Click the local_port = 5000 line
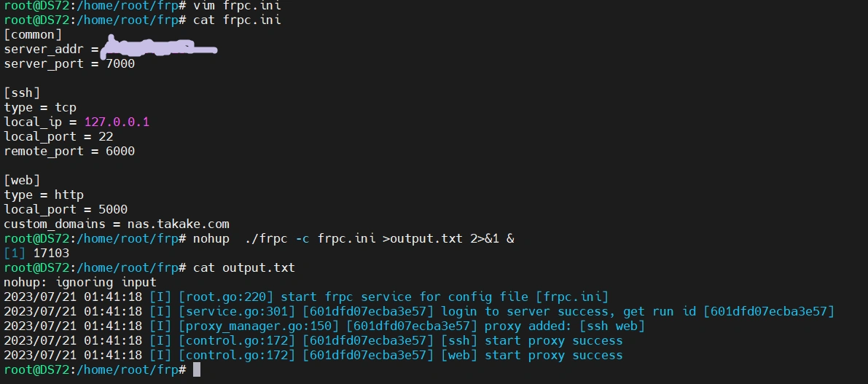The height and width of the screenshot is (384, 868). click(66, 209)
